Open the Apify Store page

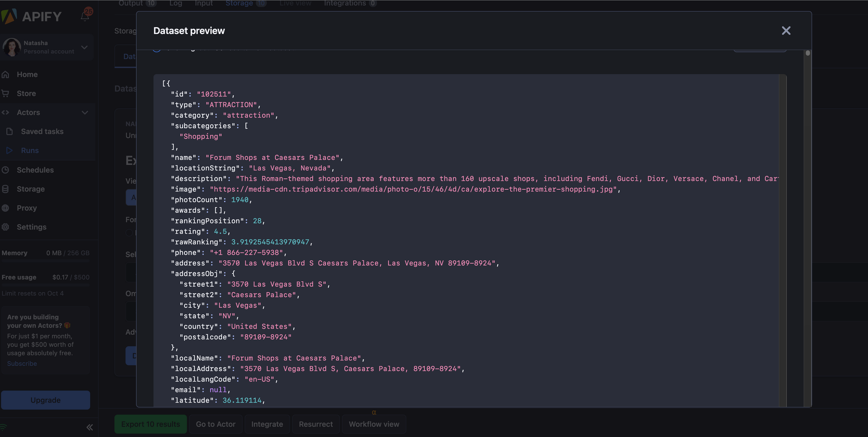pos(26,93)
